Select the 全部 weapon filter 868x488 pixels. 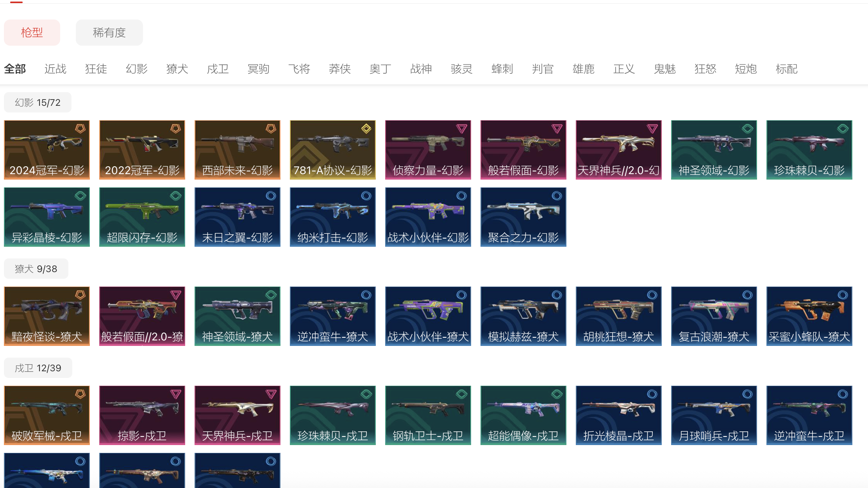click(x=15, y=69)
